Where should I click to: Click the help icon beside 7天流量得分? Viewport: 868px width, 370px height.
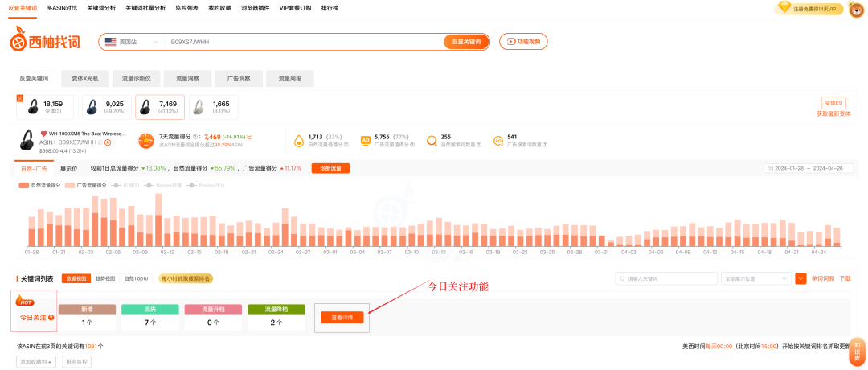tap(194, 136)
